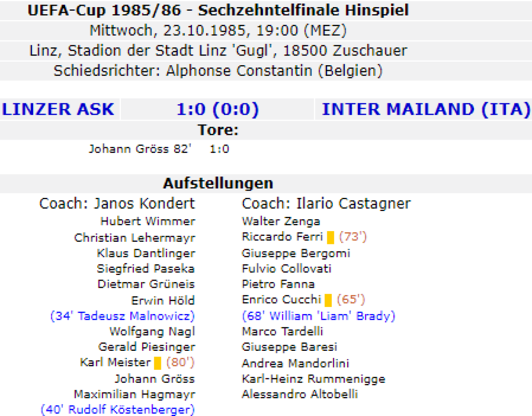Click goal scorer Johann Gröss 82'
532x416 pixels.
point(140,149)
